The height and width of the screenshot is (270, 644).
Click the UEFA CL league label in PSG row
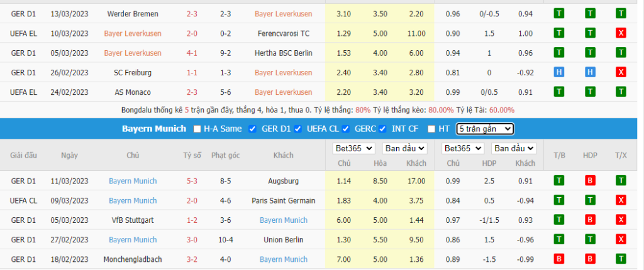(23, 201)
